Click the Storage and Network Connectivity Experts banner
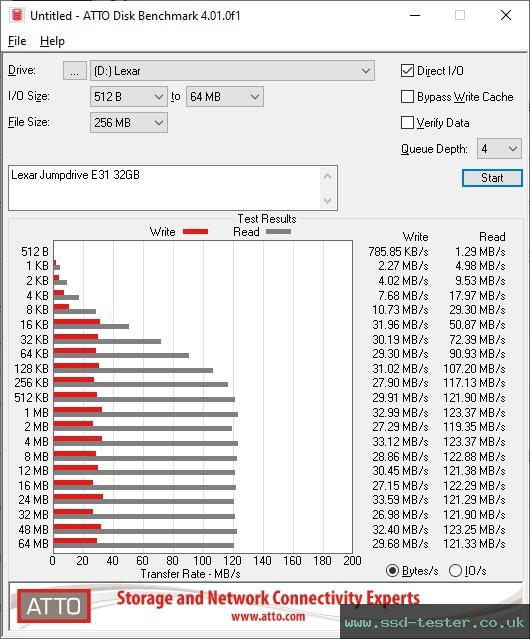 point(268,598)
